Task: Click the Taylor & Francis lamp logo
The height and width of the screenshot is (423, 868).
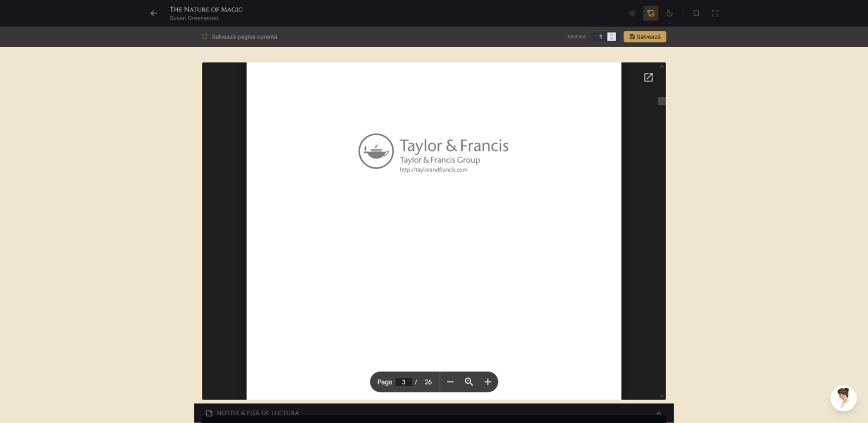Action: click(x=376, y=151)
